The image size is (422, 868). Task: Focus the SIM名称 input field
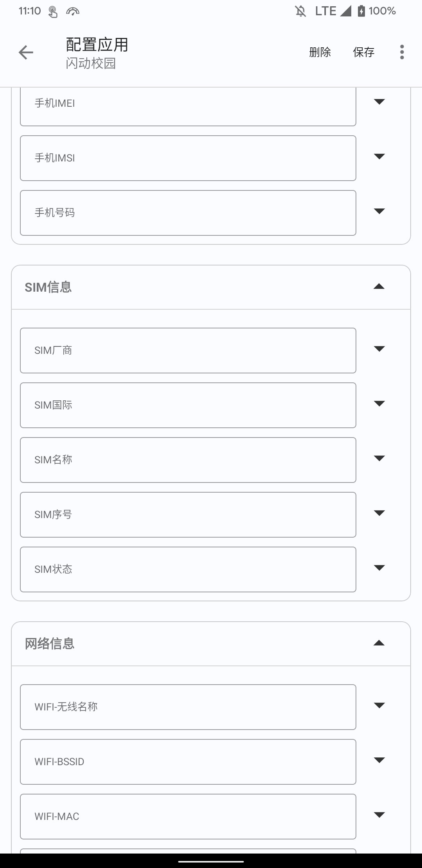(x=188, y=460)
